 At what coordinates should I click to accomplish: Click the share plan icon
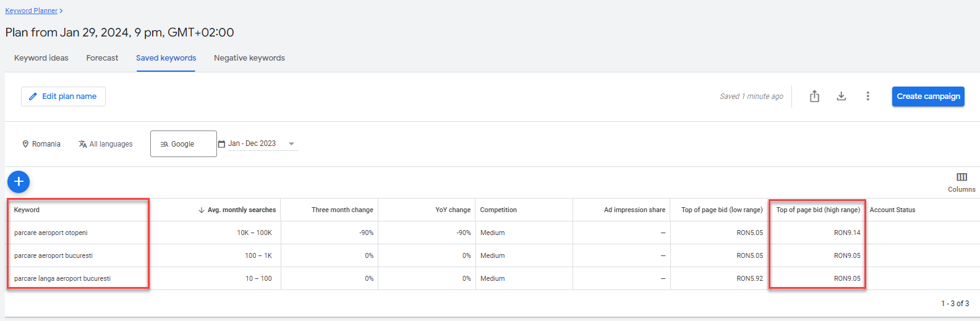[814, 96]
